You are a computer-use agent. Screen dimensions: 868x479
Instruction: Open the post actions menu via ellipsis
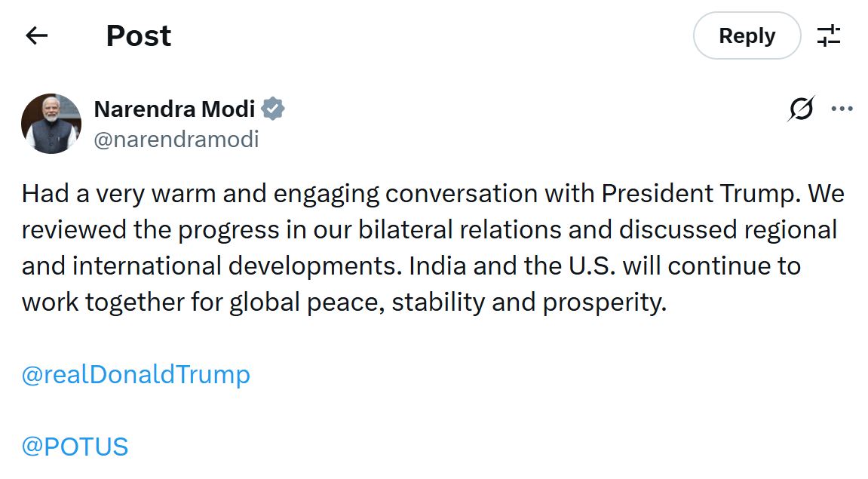pyautogui.click(x=842, y=109)
